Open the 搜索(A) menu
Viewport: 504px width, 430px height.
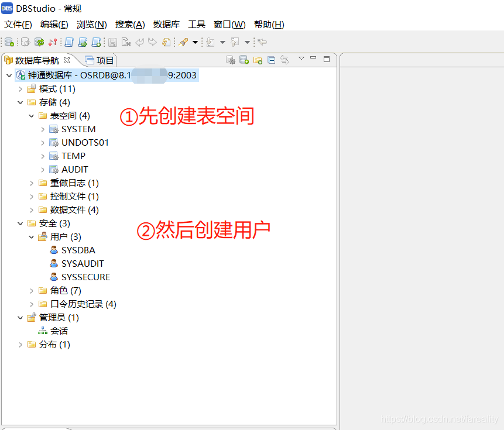point(130,25)
